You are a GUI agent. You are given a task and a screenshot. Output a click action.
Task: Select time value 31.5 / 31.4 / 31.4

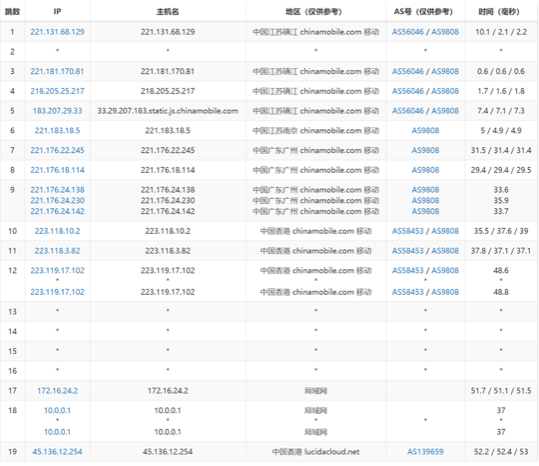[501, 150]
